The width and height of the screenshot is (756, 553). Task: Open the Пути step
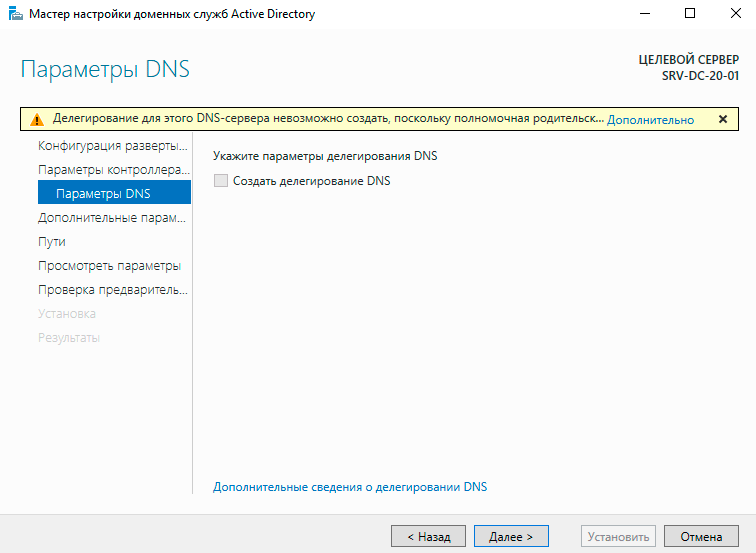point(52,242)
